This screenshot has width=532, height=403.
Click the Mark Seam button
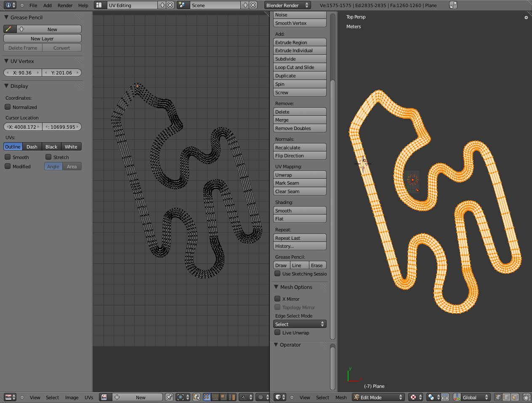coord(300,183)
